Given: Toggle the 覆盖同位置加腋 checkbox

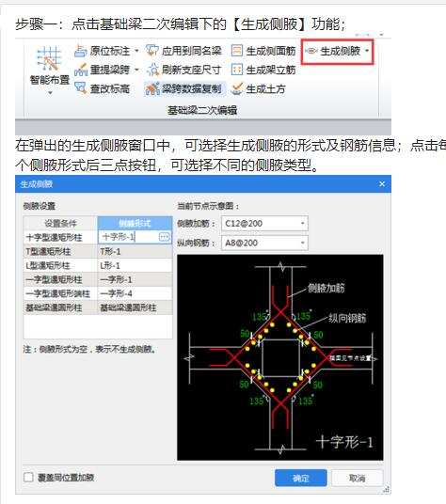Looking at the screenshot, I should (x=28, y=478).
